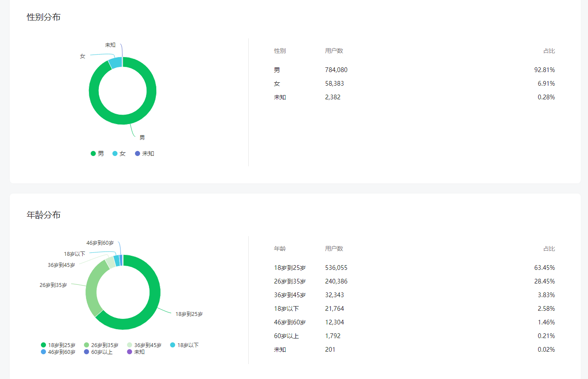Toggle the 未知 legend item in gender chart

[x=144, y=153]
